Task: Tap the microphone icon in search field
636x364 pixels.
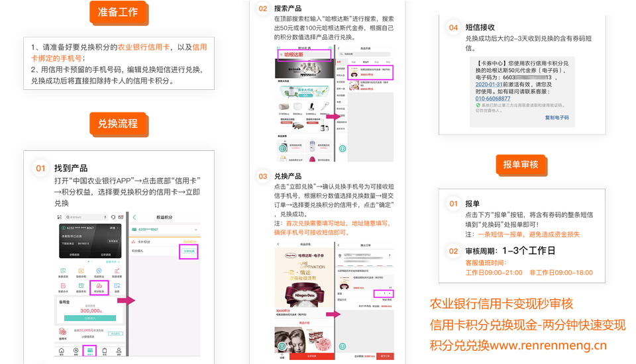Action: coord(105,217)
